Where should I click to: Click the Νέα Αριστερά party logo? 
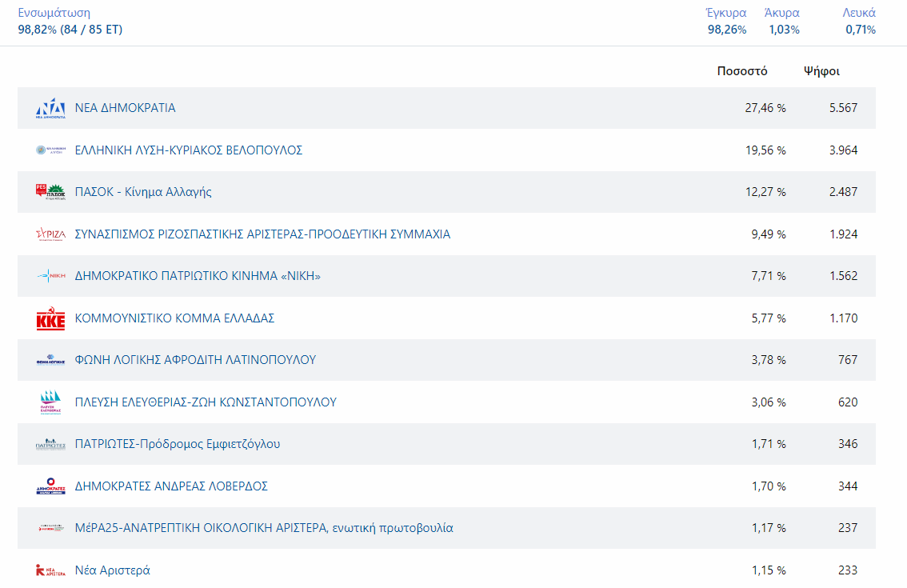click(x=50, y=570)
